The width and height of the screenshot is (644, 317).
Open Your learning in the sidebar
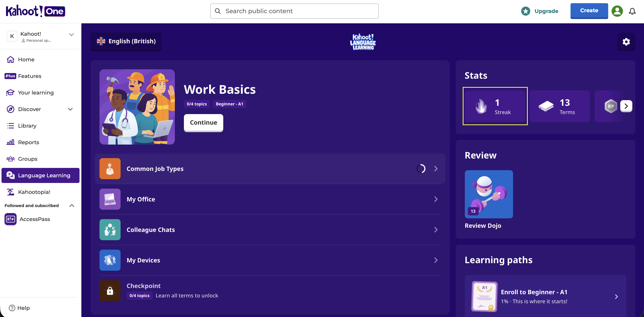[x=41, y=93]
